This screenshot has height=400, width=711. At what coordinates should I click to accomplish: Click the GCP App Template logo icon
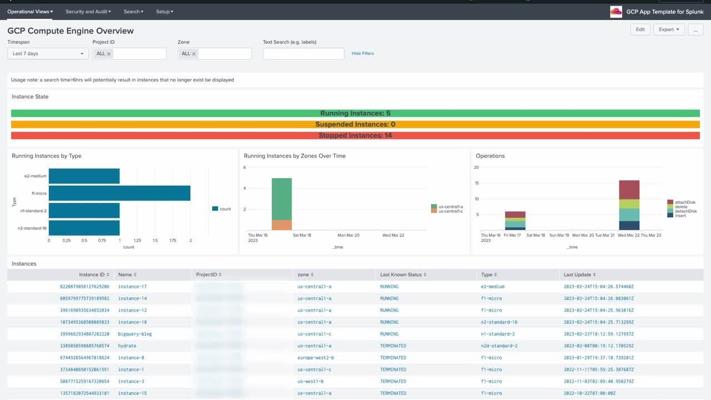(616, 11)
